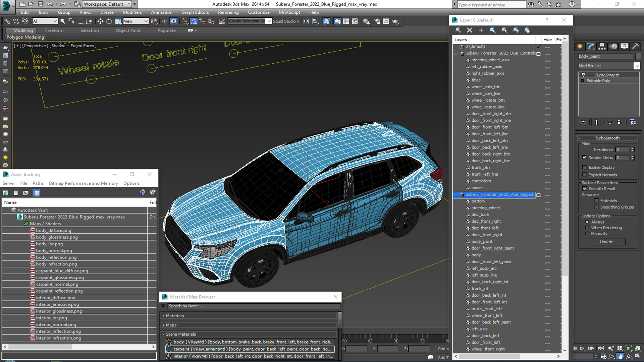Viewport: 644px width, 362px height.
Task: Open the selection filter All dropdown
Action: 45,21
